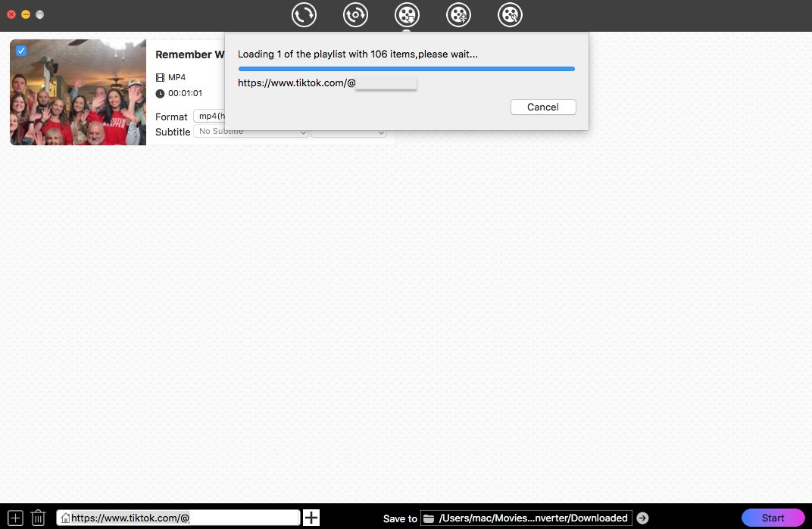Expand the No Subtitle dropdown
Image resolution: width=812 pixels, height=529 pixels.
click(x=251, y=132)
